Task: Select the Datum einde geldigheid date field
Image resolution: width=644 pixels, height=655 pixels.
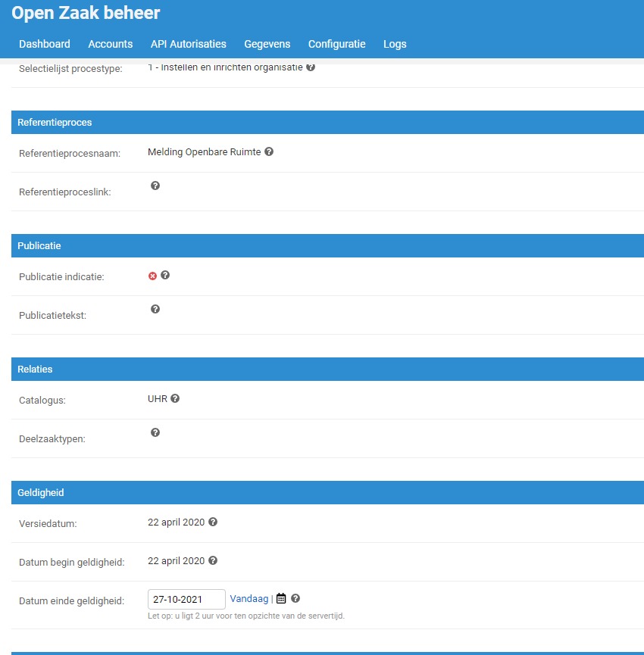Action: (187, 598)
